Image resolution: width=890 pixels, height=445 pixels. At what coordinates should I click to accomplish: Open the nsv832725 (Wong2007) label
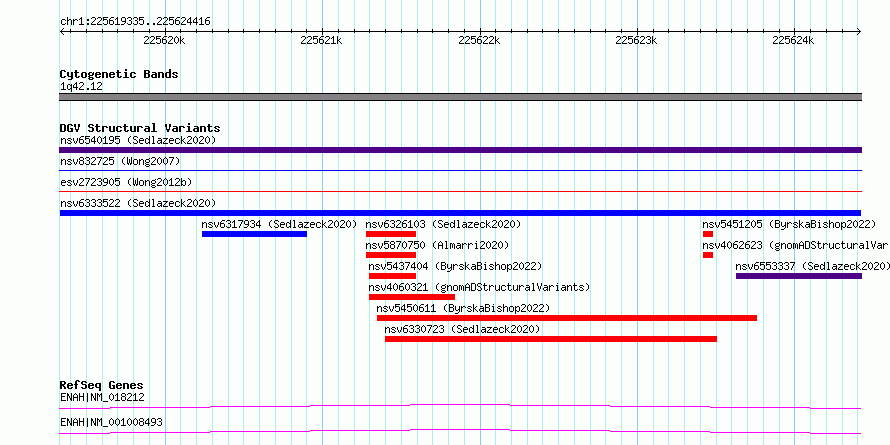coord(120,161)
